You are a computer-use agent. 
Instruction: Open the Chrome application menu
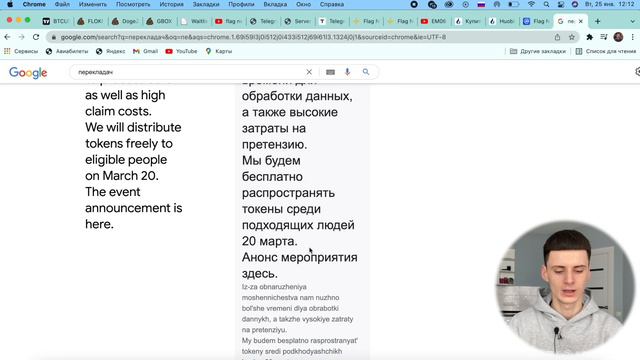tap(34, 4)
